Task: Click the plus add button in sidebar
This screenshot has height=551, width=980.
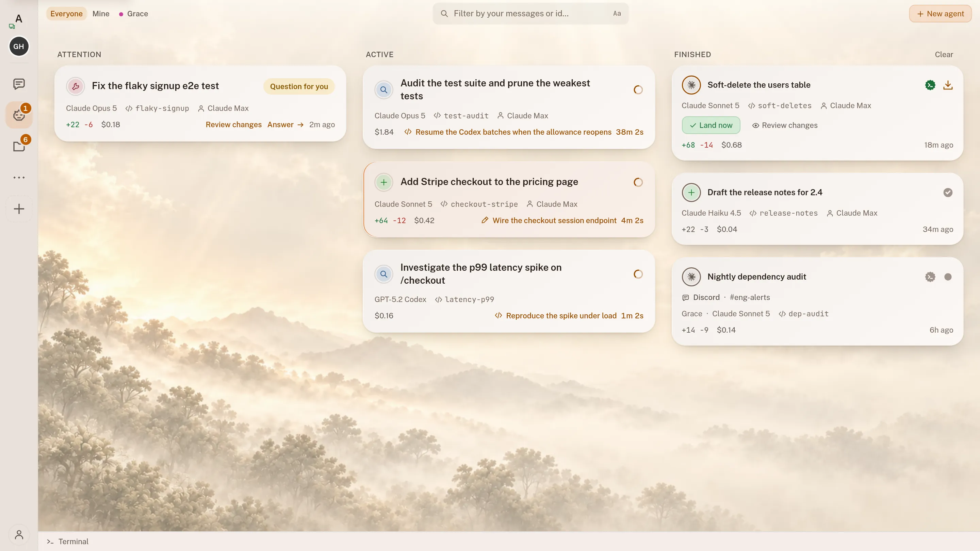Action: click(19, 209)
